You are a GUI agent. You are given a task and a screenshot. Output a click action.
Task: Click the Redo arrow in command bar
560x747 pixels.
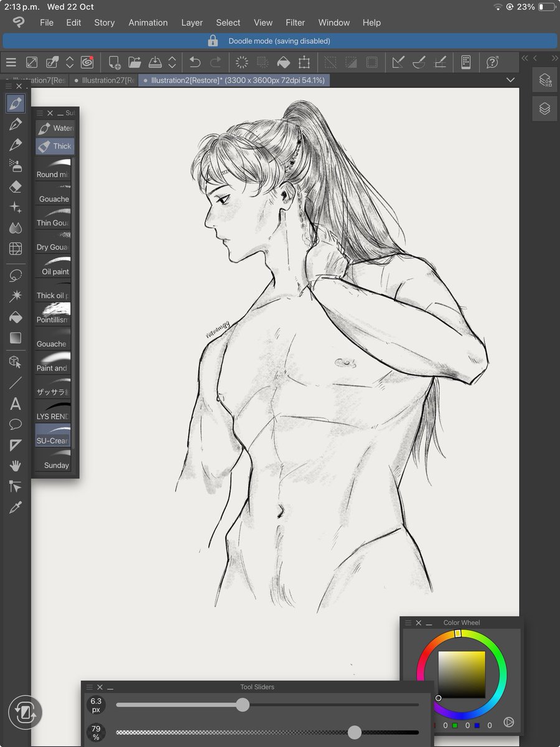coord(215,62)
